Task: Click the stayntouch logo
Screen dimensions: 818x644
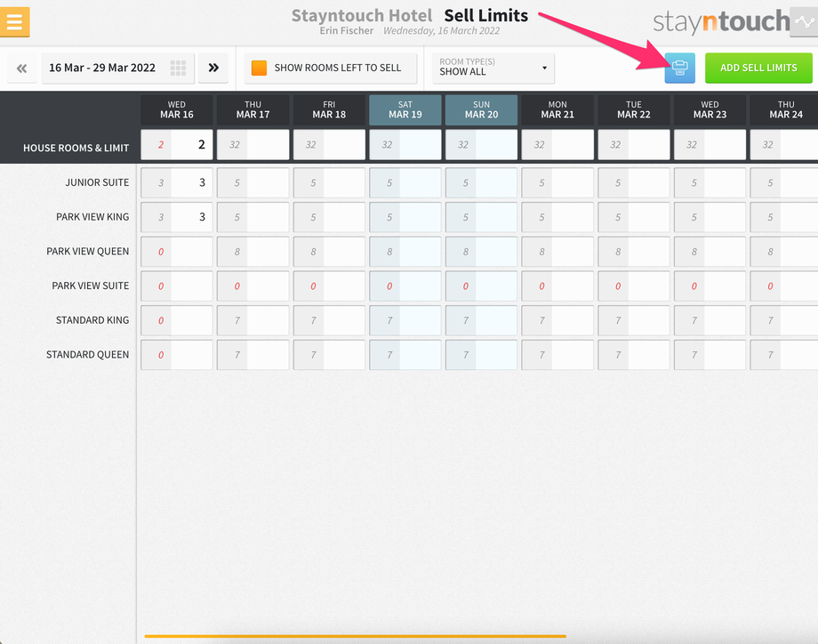Action: point(721,22)
